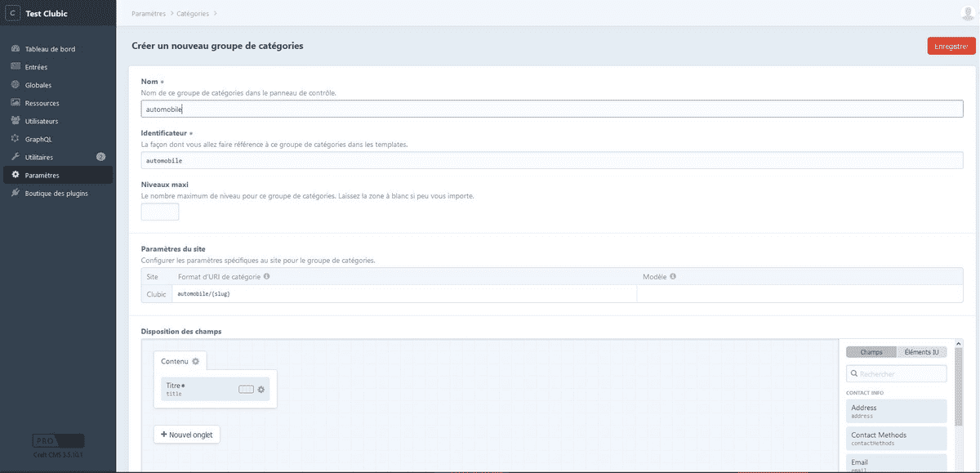Viewport: 980px width, 473px height.
Task: Click the Catégories breadcrumb link
Action: click(x=194, y=13)
